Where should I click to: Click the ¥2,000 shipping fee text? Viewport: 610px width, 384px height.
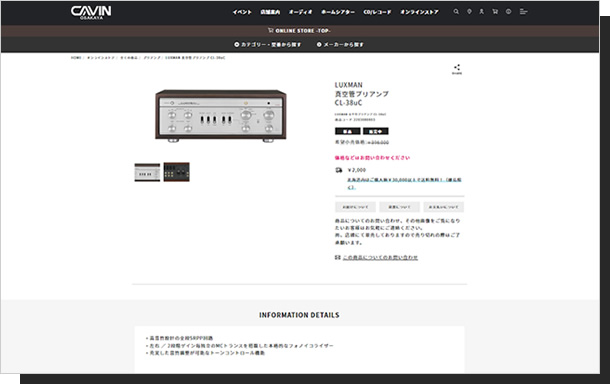point(357,170)
